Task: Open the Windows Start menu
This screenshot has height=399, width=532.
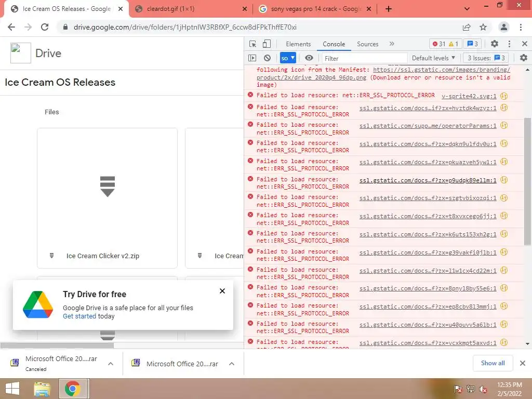Action: click(12, 389)
